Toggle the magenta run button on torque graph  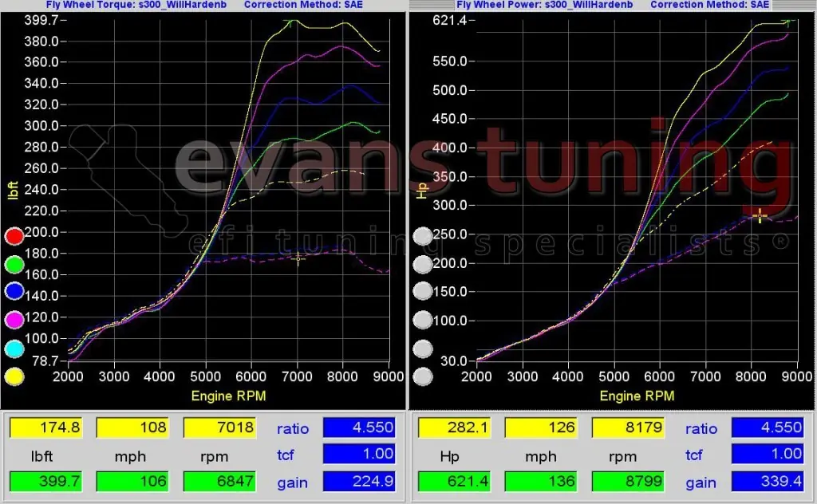point(14,320)
